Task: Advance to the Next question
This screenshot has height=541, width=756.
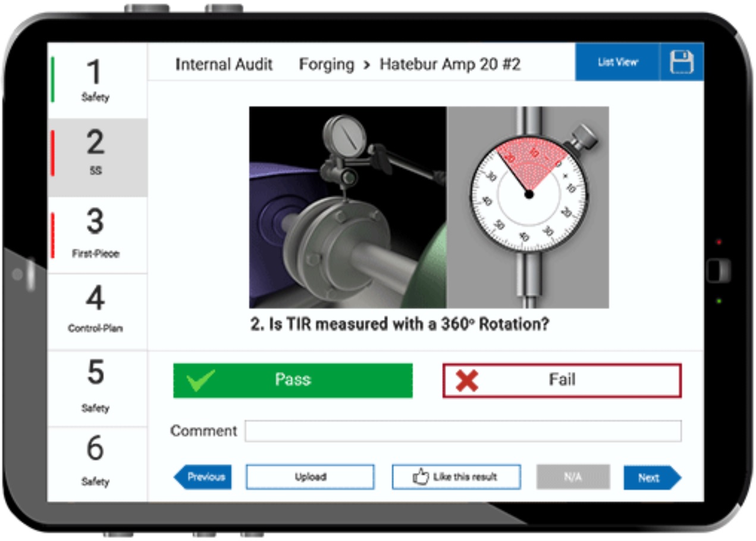Action: [652, 477]
